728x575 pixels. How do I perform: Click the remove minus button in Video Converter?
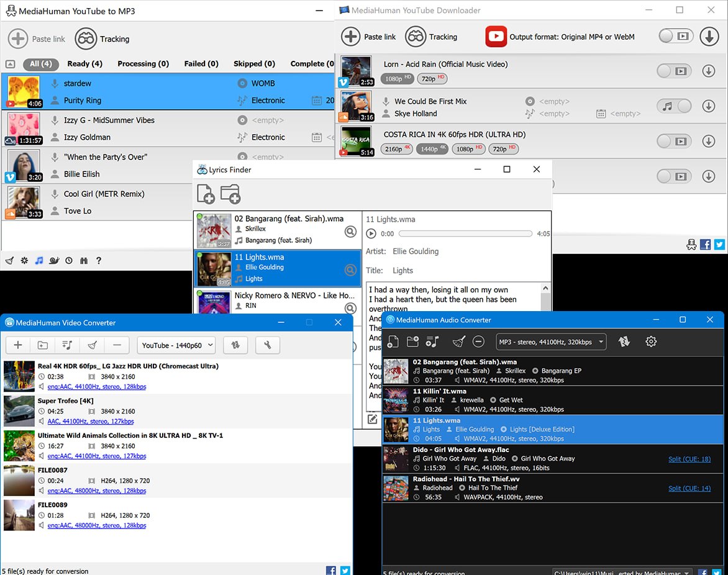(117, 345)
